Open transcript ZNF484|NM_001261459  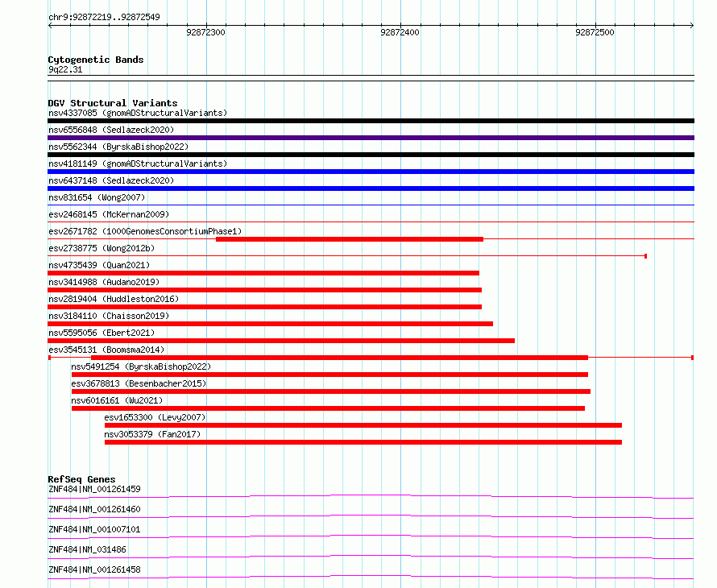(94, 489)
